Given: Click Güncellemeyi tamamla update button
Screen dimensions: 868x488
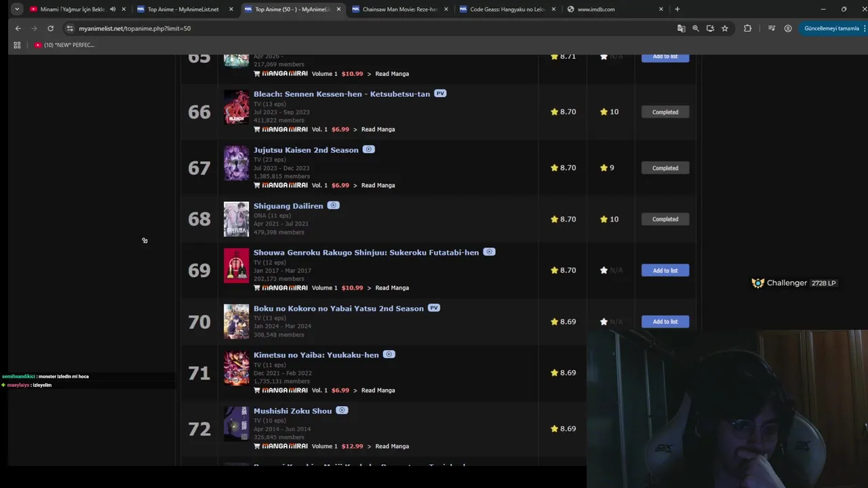Looking at the screenshot, I should coord(831,28).
